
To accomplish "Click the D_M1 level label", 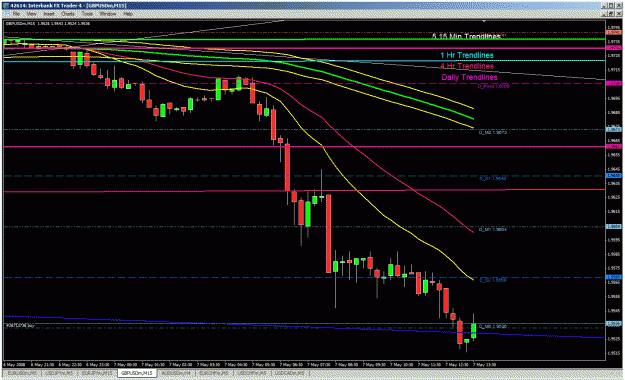I will [x=493, y=230].
